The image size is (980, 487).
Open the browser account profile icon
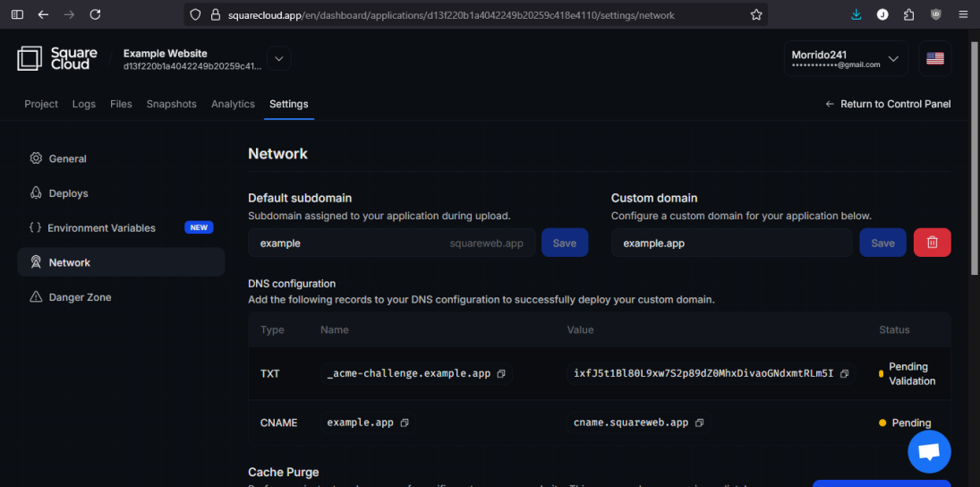pyautogui.click(x=882, y=14)
